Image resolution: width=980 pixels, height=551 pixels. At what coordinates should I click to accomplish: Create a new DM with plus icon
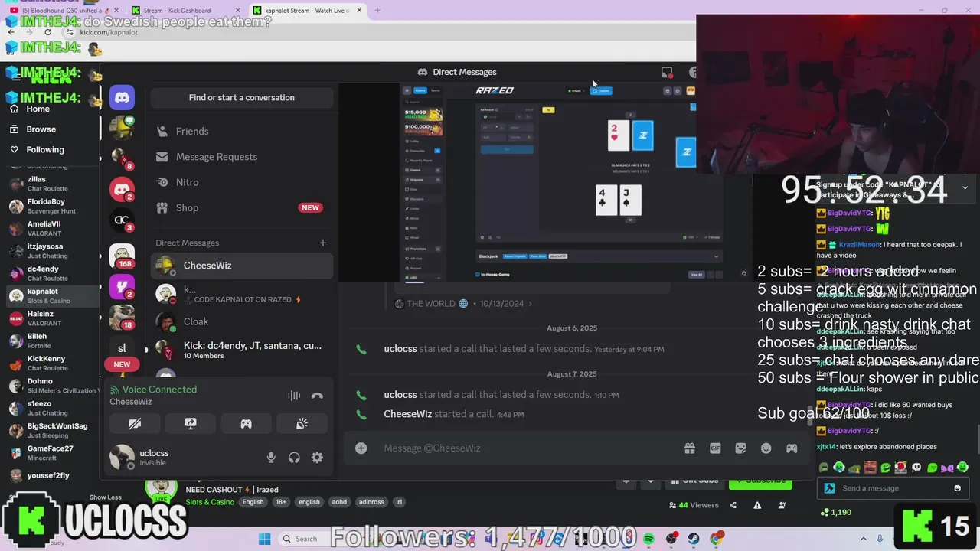coord(322,243)
